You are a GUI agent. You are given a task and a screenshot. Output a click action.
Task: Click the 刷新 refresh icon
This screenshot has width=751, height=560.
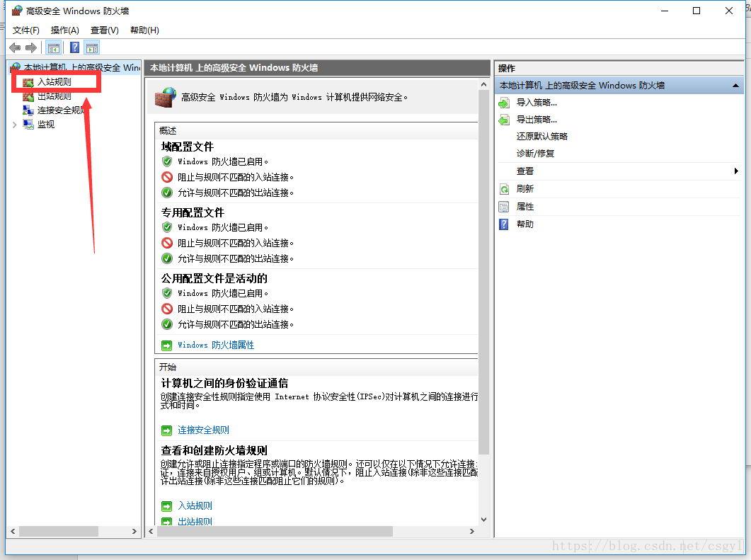coord(504,189)
